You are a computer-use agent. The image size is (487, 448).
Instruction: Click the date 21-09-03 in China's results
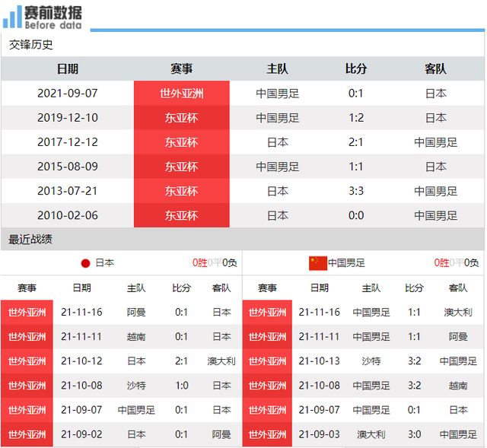(x=320, y=434)
